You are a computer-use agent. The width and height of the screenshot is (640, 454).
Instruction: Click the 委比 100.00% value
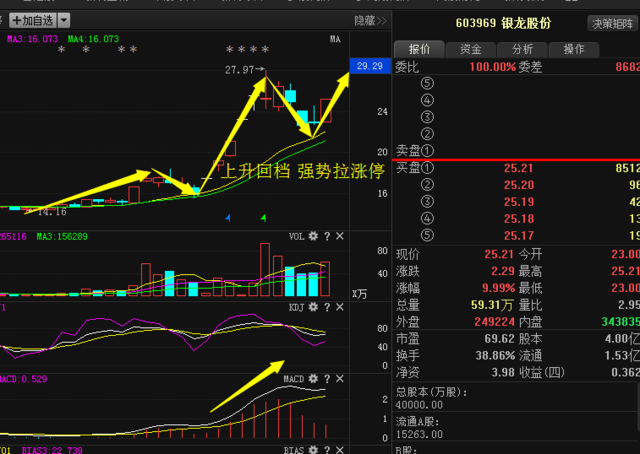[x=493, y=67]
